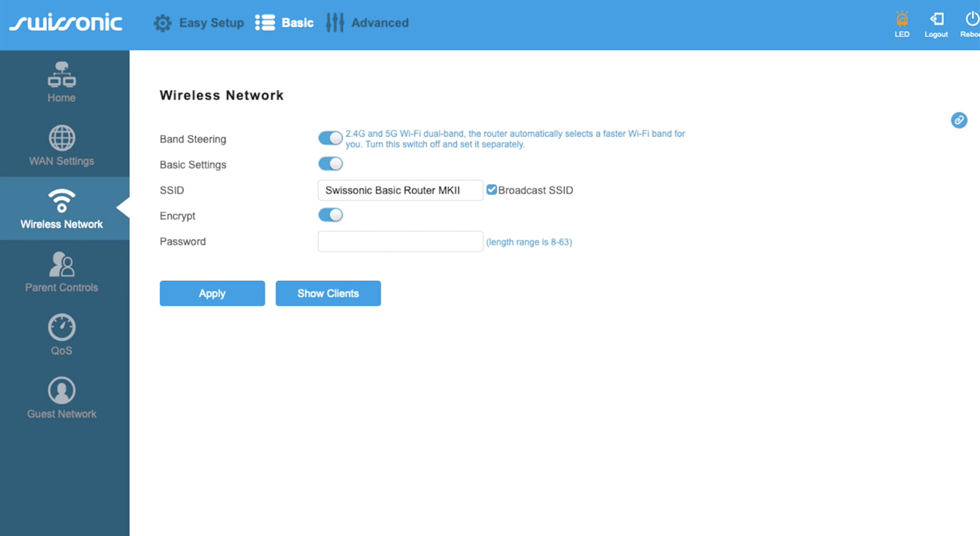Click the Show Clients button

point(328,293)
